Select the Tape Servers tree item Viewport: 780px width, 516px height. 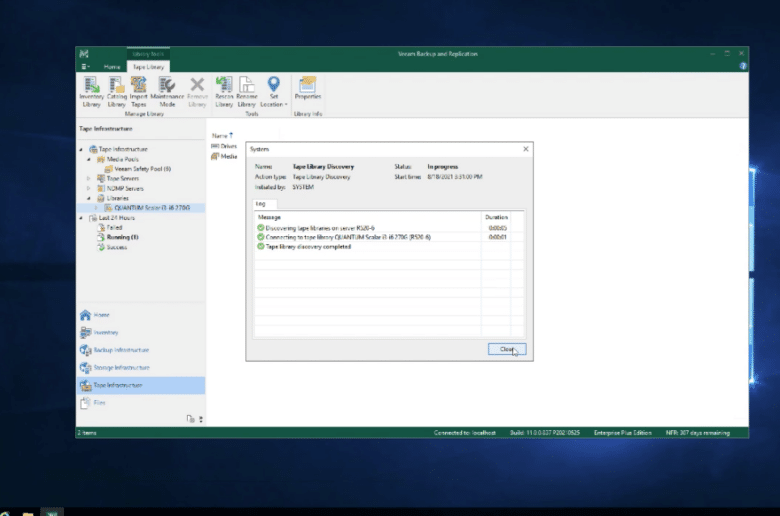click(x=118, y=178)
